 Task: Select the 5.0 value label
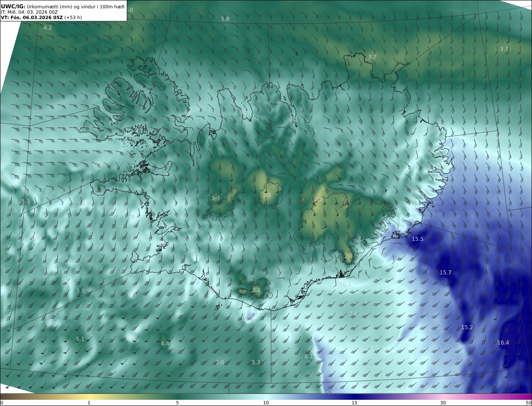[81, 291]
